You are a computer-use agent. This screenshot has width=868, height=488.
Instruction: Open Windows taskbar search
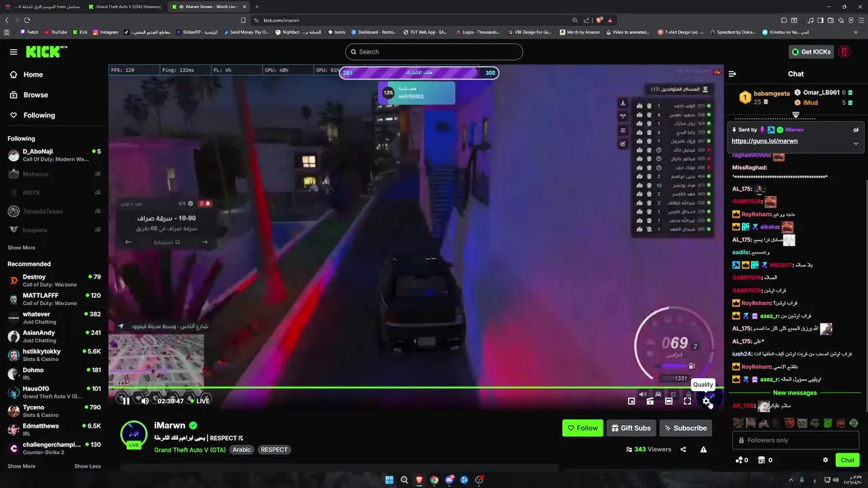(x=404, y=480)
